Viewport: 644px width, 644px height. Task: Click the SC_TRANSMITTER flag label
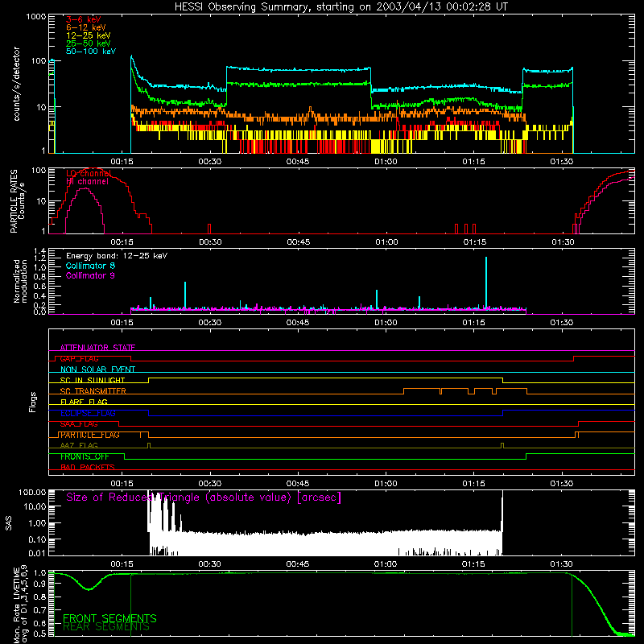click(93, 391)
